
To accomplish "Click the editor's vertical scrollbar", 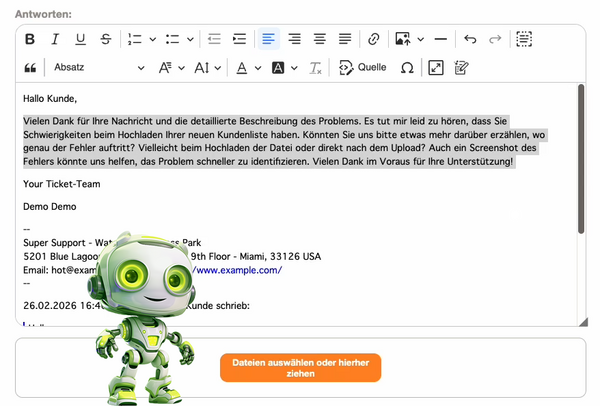I will point(581,160).
